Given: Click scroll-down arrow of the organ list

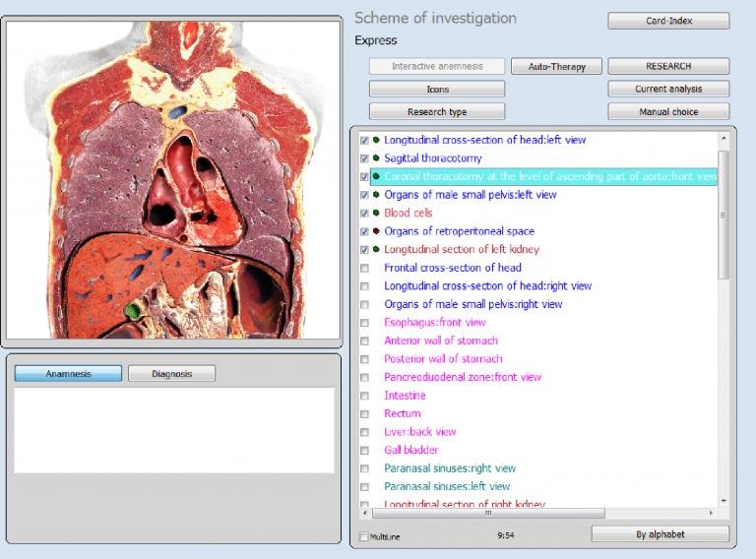Looking at the screenshot, I should (724, 501).
